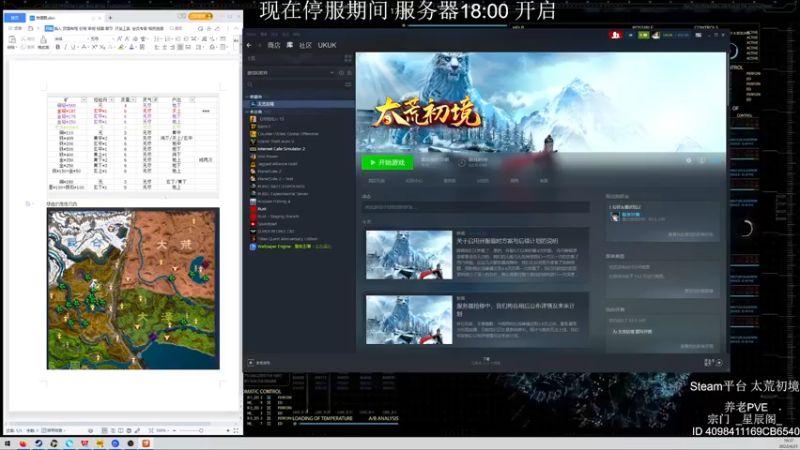Screen dimensions: 800x450
Task: Open the Home tab in WPS title bar
Action: point(14,18)
